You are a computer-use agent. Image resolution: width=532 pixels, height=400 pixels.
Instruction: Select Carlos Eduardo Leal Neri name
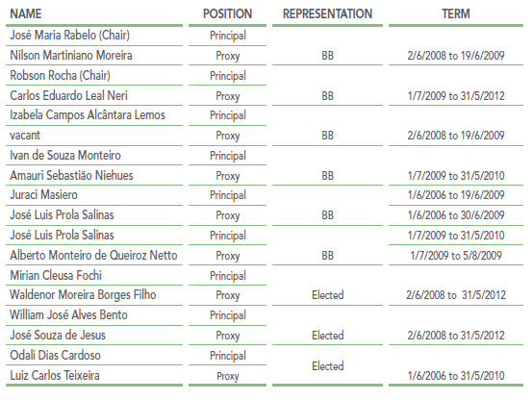69,95
